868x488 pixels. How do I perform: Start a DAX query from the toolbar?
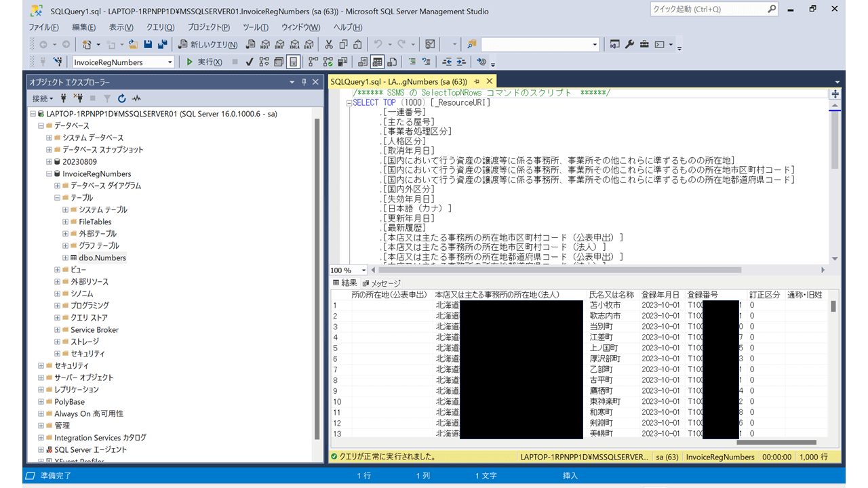tap(309, 45)
